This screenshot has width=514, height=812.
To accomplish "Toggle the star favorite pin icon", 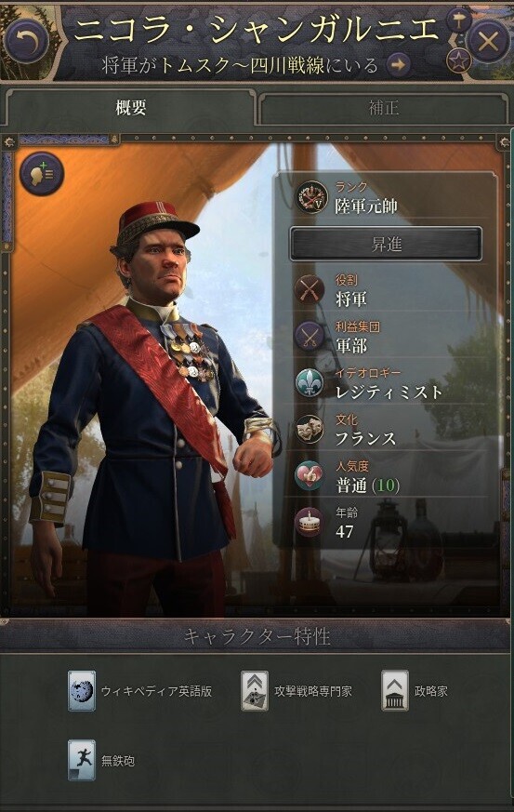I will (x=458, y=61).
